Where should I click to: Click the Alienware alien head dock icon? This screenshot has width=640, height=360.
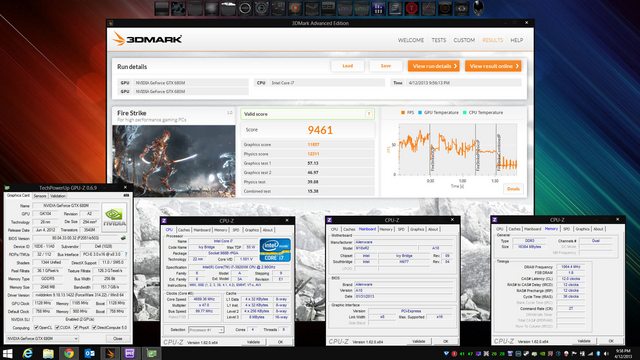[478, 8]
